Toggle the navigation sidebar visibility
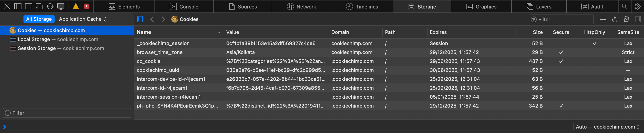This screenshot has height=133, width=644. click(x=140, y=19)
